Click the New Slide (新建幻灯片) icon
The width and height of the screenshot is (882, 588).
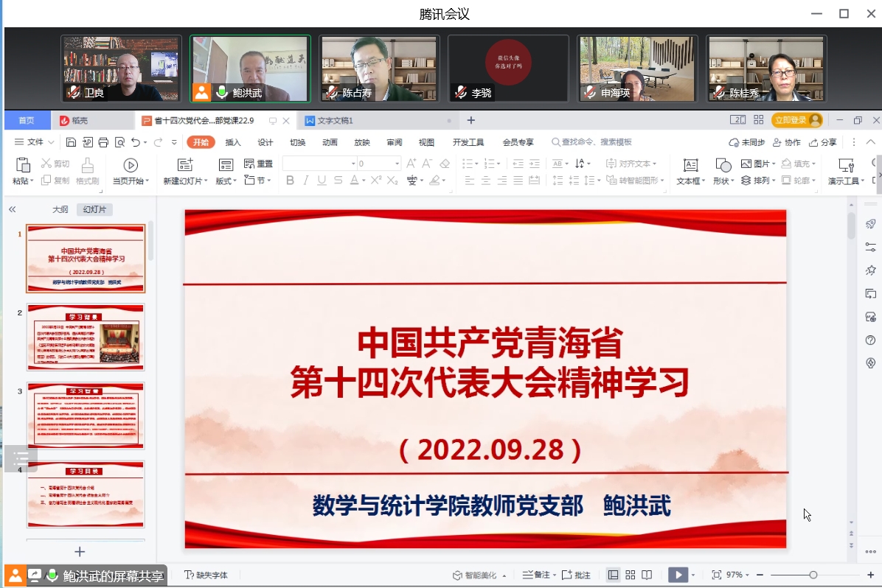tap(185, 165)
